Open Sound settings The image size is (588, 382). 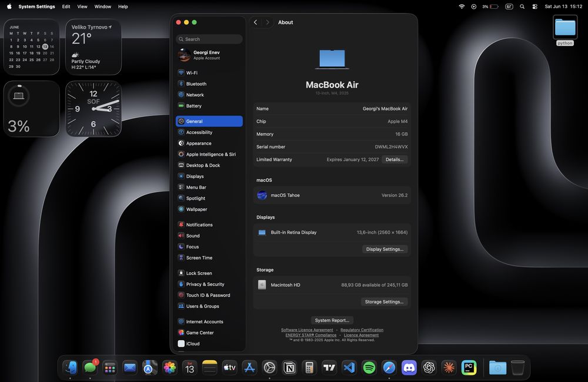209,236
